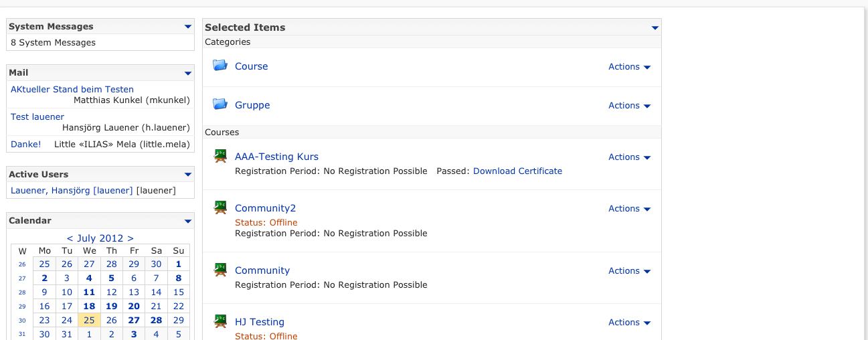
Task: Click the Community2 course blackboard icon
Action: click(220, 207)
